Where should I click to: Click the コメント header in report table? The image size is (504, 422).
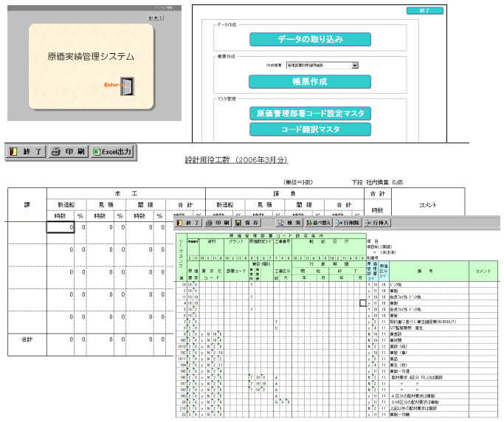click(x=428, y=205)
